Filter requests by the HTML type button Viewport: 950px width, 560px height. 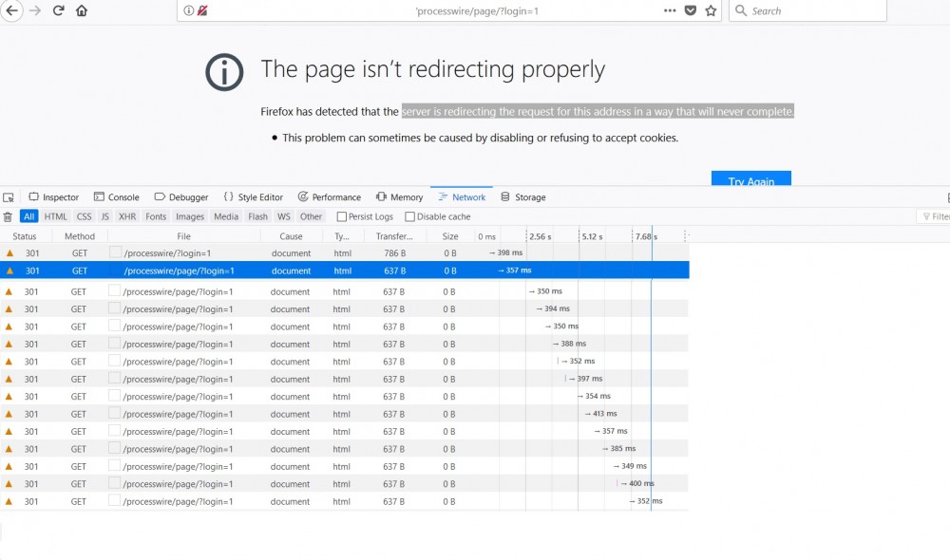coord(56,216)
